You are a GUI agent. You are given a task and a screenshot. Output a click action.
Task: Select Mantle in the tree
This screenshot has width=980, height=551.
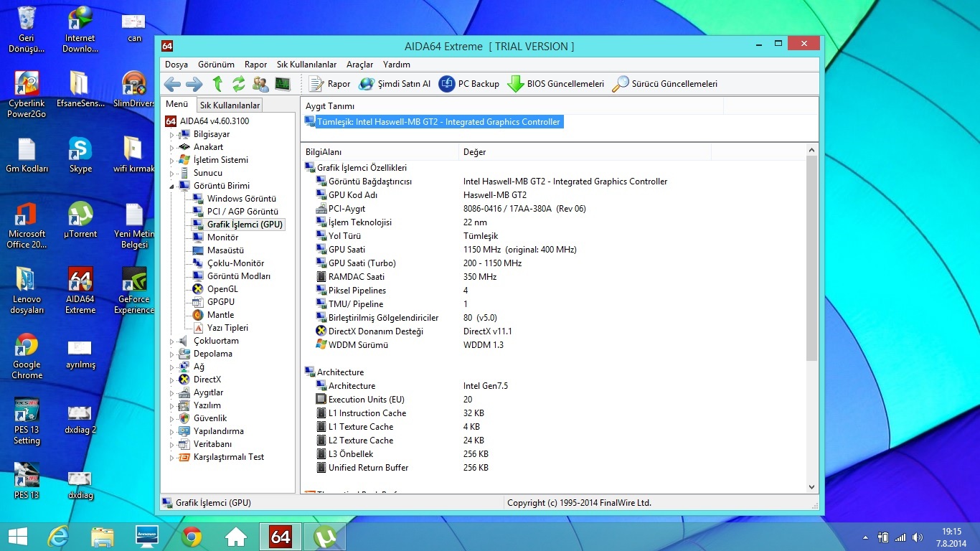[220, 315]
